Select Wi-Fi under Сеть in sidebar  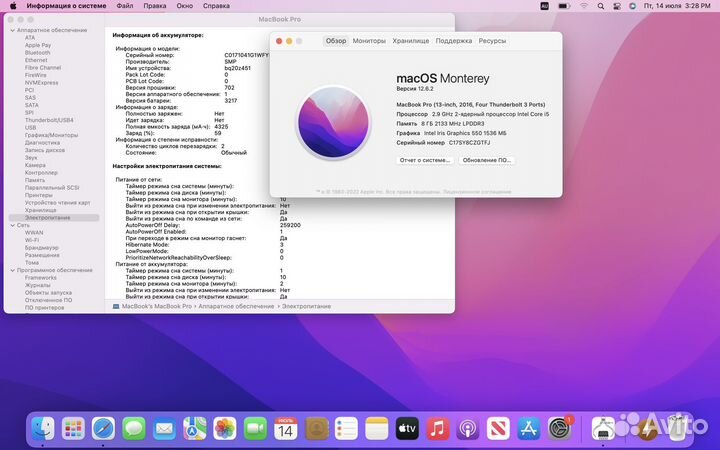32,240
